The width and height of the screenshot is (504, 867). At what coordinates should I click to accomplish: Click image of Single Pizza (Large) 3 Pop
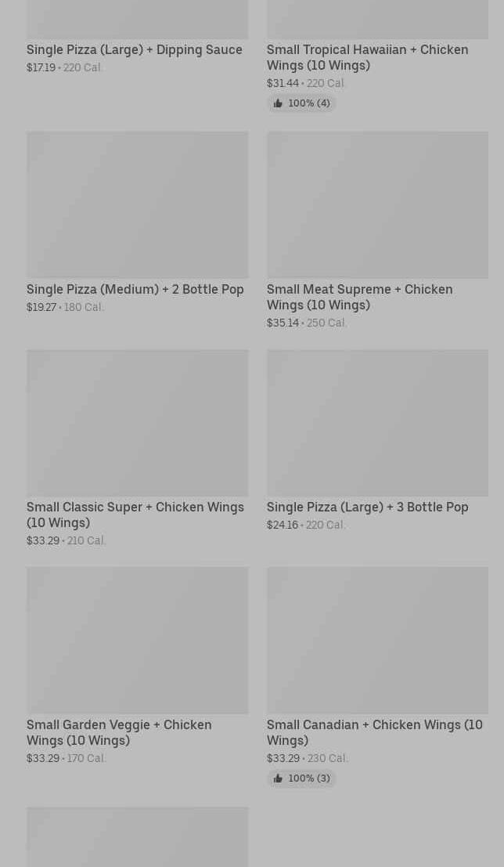[377, 422]
